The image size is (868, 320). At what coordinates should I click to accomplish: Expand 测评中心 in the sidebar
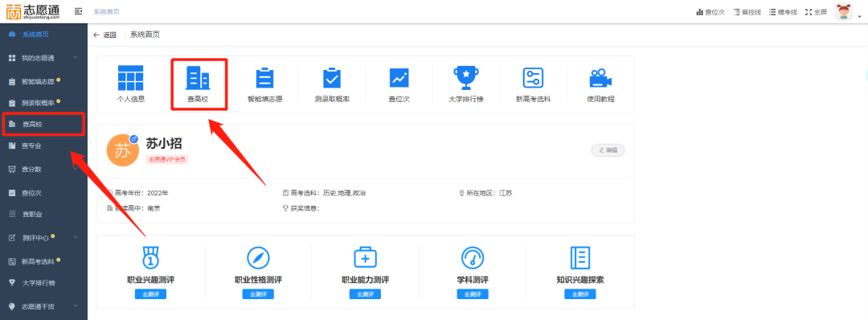(43, 237)
